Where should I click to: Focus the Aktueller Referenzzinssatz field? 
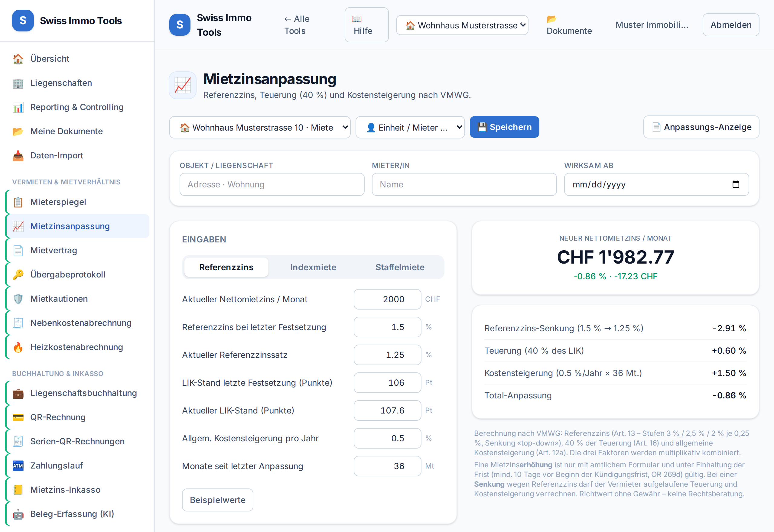(387, 355)
